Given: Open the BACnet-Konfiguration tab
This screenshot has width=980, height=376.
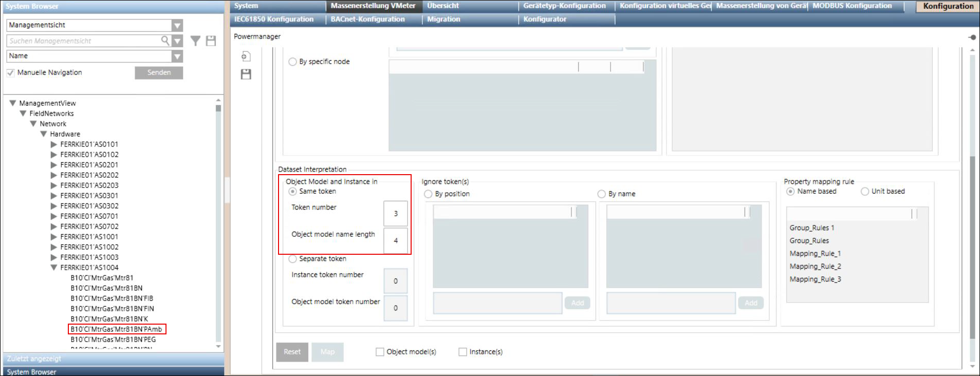Looking at the screenshot, I should coord(367,20).
